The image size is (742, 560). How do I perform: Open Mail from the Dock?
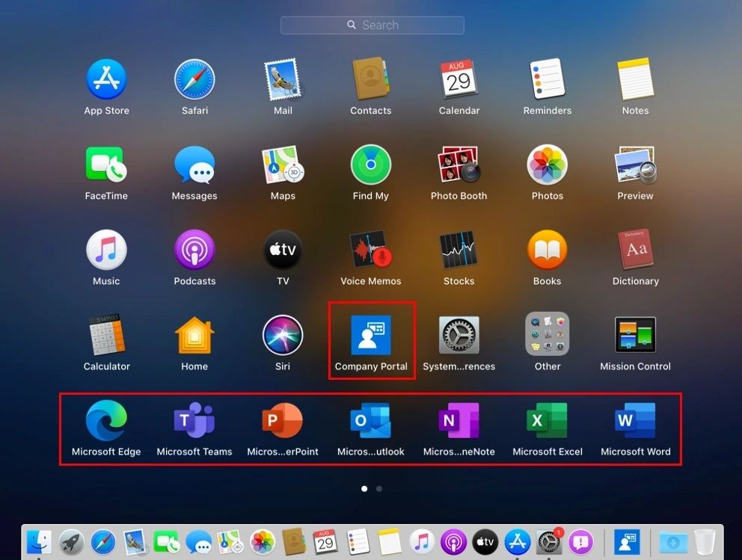point(135,542)
